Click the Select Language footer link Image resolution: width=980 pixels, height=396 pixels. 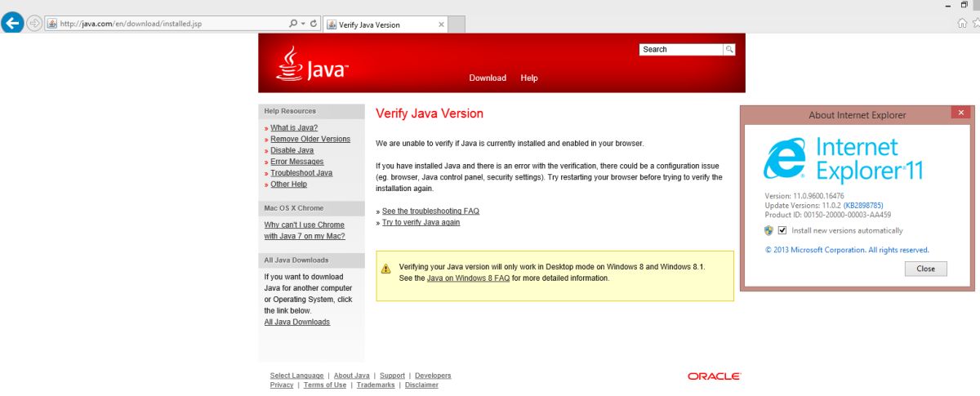click(x=296, y=376)
